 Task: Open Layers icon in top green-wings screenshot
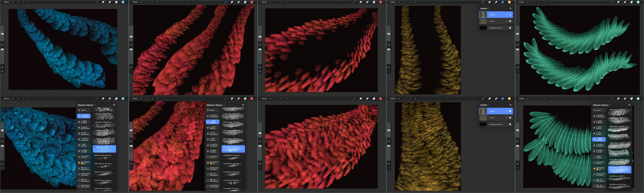pyautogui.click(x=632, y=2)
